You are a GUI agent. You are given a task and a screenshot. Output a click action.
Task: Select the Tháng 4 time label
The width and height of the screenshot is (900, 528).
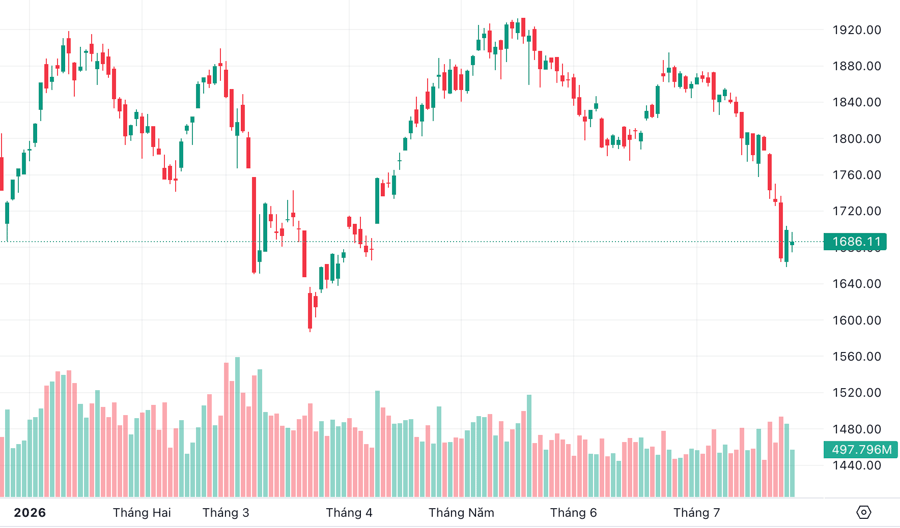click(x=349, y=513)
